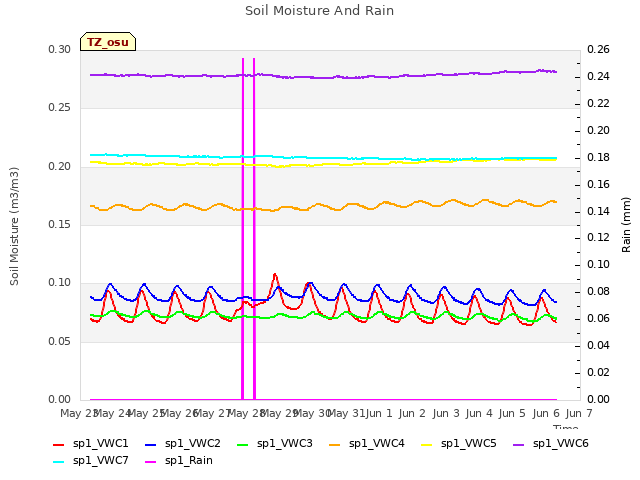Select the sp1_VWC1 legend label
The image size is (640, 480).
[x=100, y=444]
